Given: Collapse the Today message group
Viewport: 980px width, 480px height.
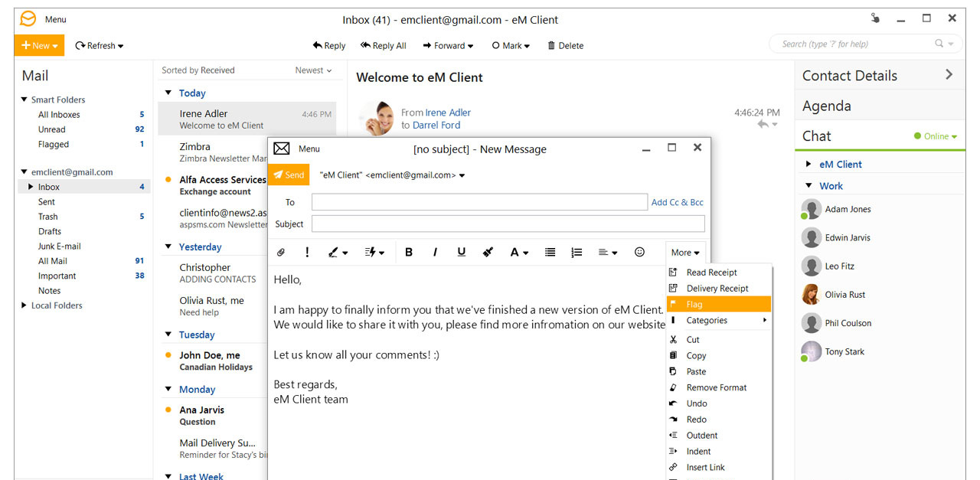Looking at the screenshot, I should coord(168,93).
